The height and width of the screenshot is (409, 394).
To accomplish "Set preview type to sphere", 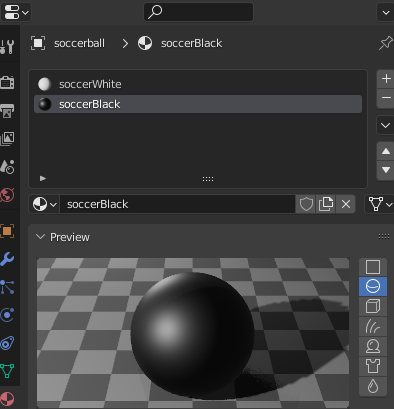I will pyautogui.click(x=373, y=286).
